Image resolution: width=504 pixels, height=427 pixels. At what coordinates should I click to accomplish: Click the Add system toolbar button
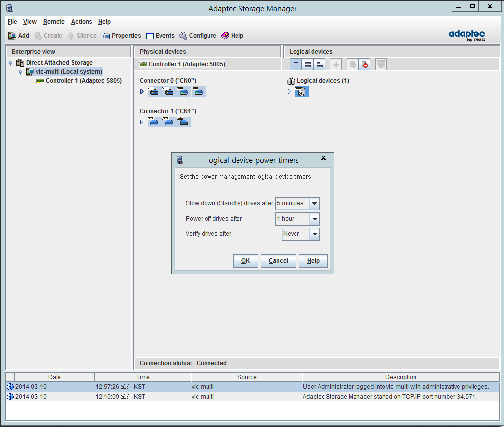[x=18, y=36]
